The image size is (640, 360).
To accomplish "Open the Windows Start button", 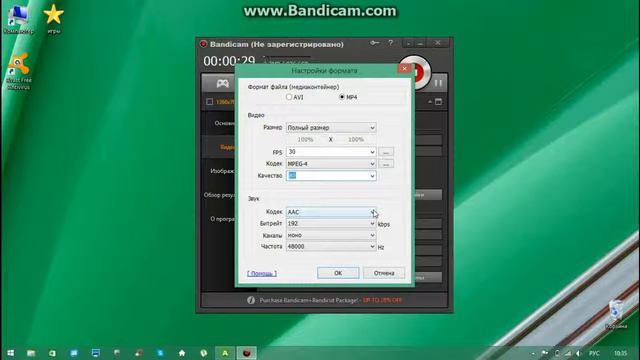I will pos(11,353).
